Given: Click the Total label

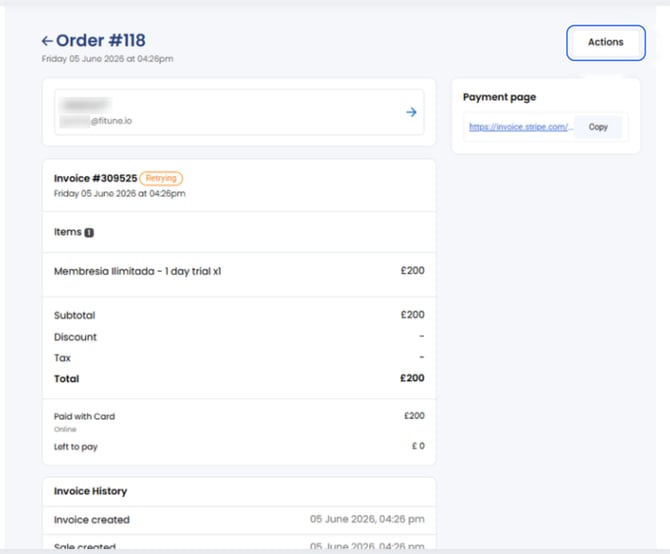Looking at the screenshot, I should pos(66,379).
